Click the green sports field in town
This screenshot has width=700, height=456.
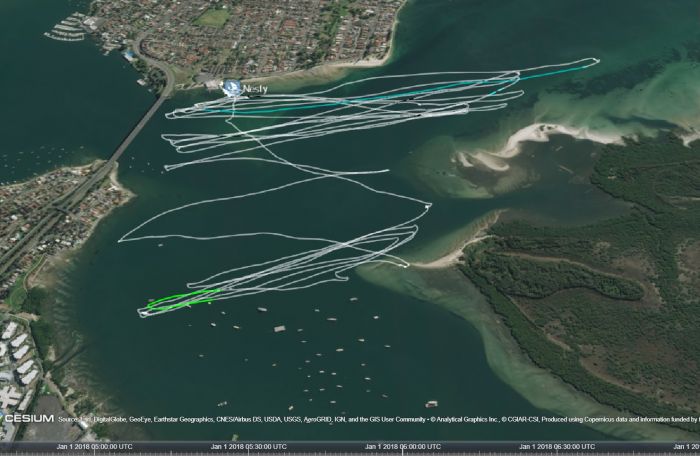(212, 17)
